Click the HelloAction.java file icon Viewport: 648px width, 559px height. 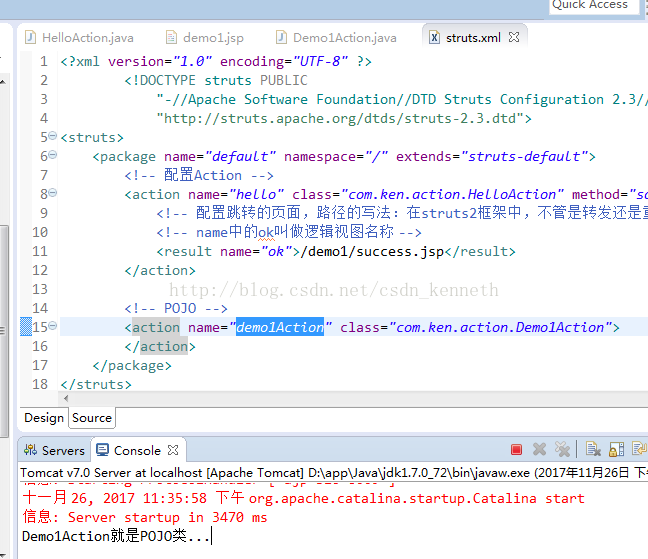(x=30, y=38)
